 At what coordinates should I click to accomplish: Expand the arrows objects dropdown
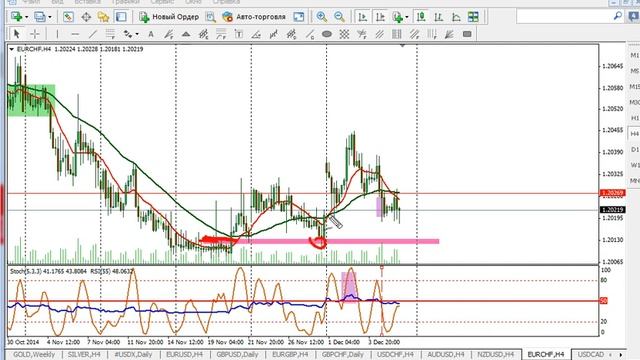point(137,34)
